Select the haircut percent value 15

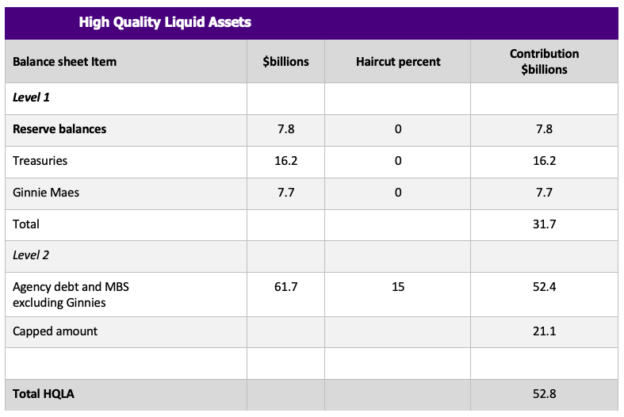pyautogui.click(x=397, y=288)
